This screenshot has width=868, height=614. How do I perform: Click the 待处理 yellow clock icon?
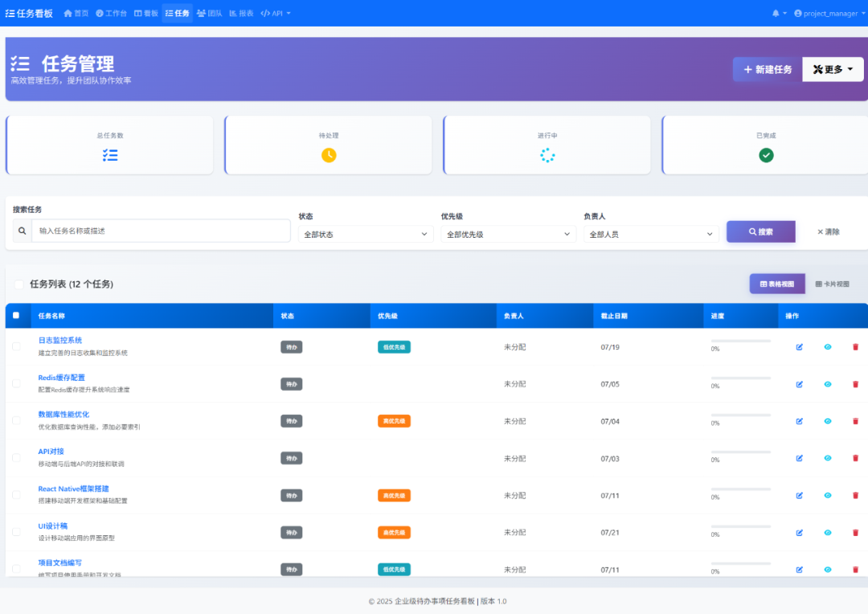(x=329, y=156)
